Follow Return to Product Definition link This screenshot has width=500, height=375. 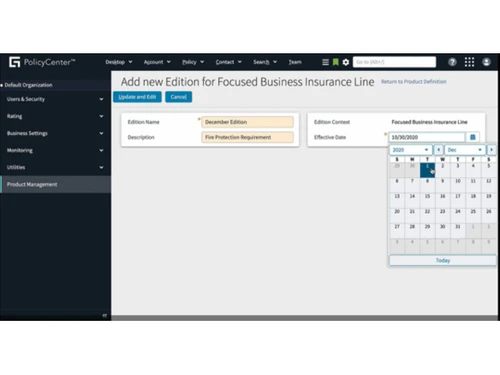pos(414,81)
